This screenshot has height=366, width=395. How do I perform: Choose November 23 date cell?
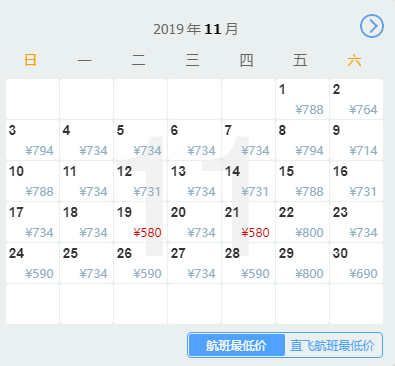click(x=356, y=222)
